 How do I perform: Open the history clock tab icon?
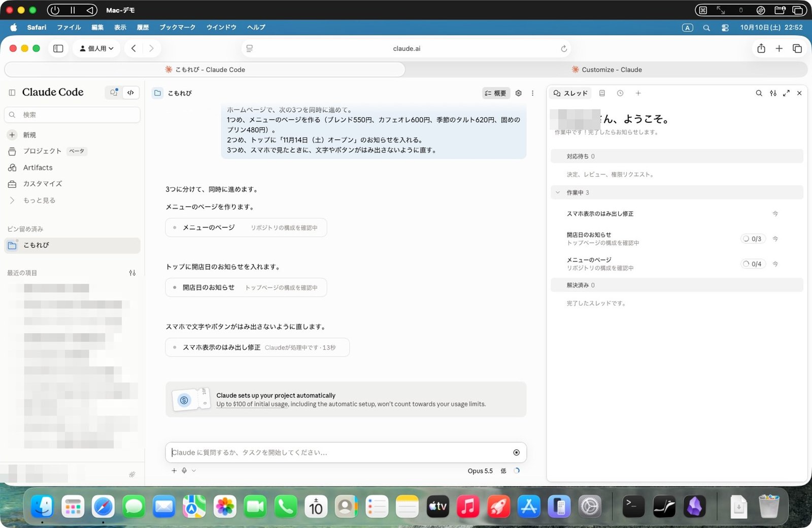[620, 93]
